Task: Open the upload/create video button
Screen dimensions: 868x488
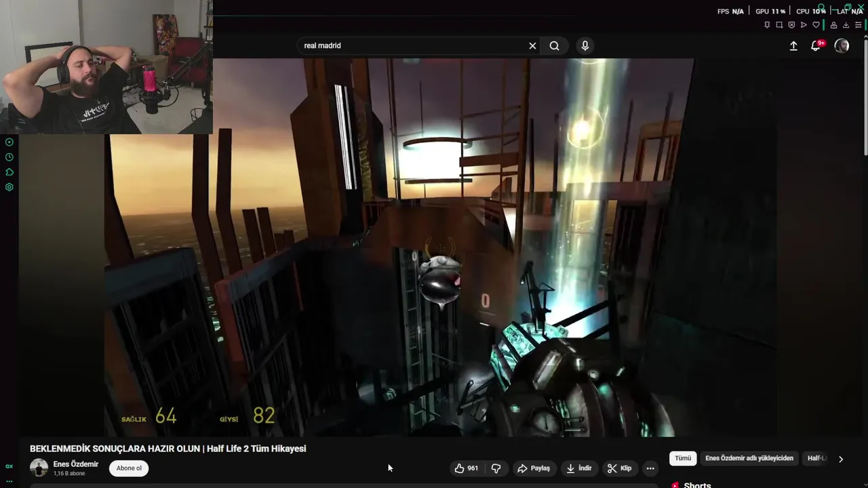Action: click(x=793, y=45)
